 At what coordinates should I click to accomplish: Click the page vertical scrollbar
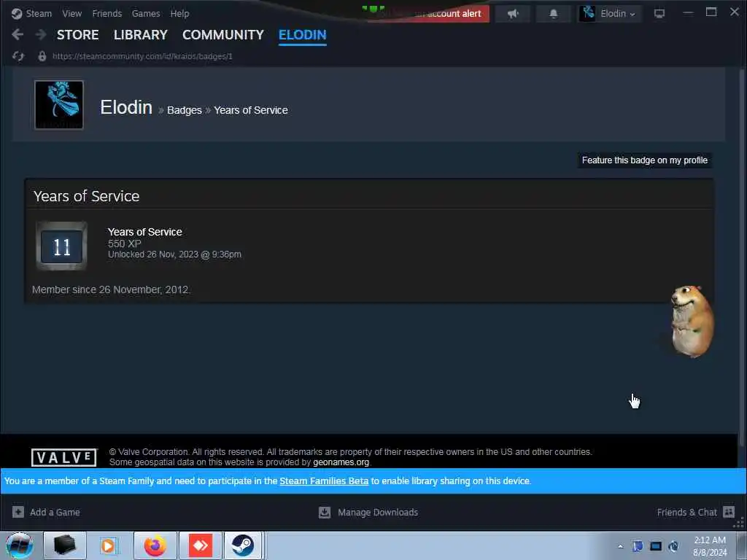click(x=742, y=257)
